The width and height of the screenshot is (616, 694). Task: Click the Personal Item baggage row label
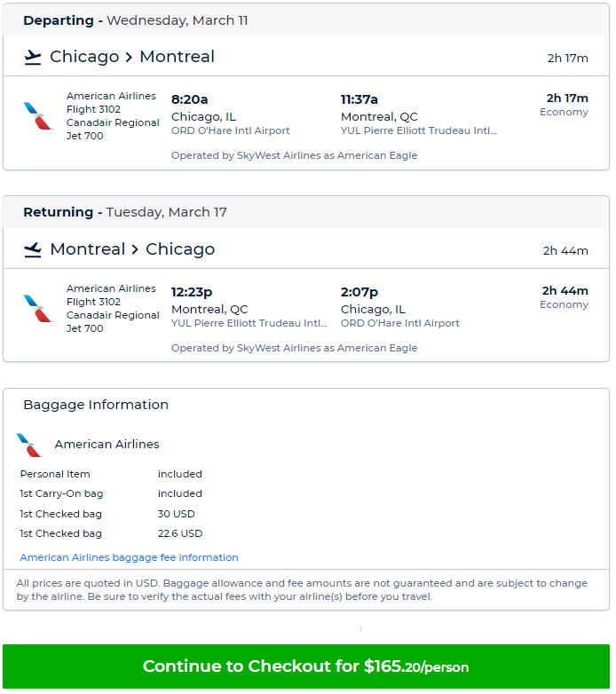click(x=55, y=474)
